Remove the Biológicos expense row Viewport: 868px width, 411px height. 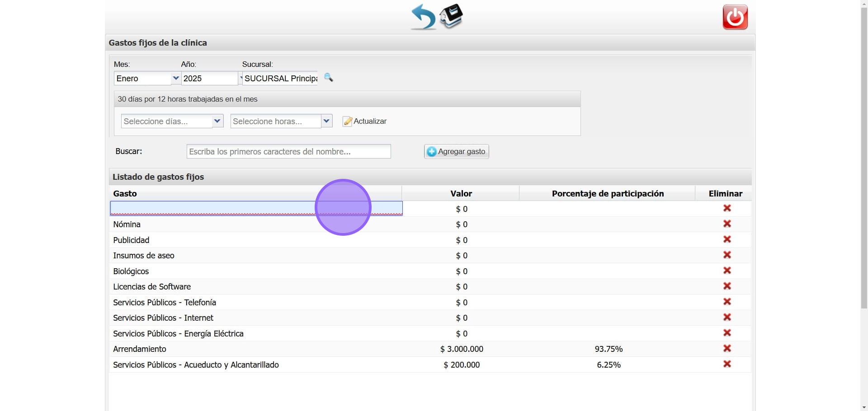(727, 271)
